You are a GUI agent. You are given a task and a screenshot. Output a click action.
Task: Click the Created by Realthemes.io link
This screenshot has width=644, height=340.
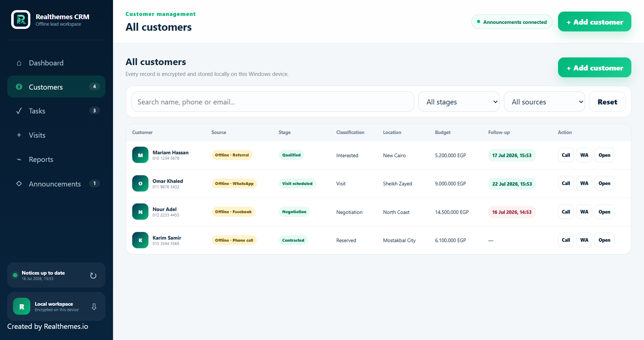click(x=48, y=326)
